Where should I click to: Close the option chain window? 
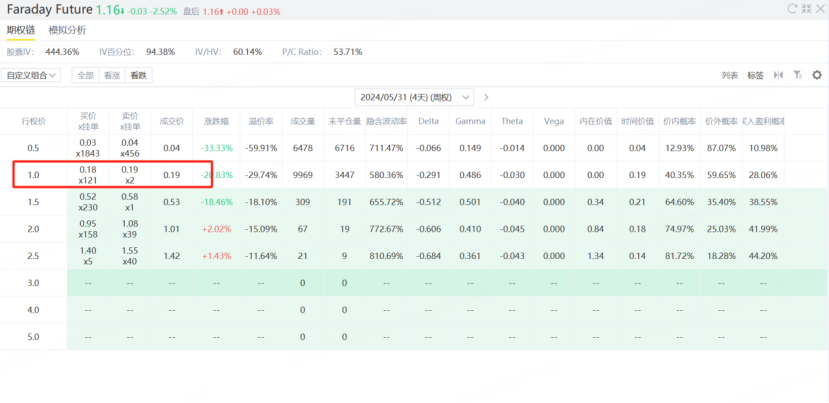(x=821, y=8)
